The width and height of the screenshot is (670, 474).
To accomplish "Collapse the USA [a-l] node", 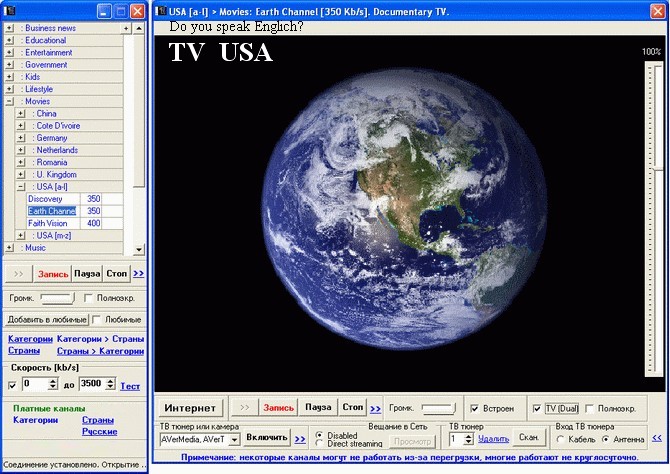I will (x=21, y=187).
